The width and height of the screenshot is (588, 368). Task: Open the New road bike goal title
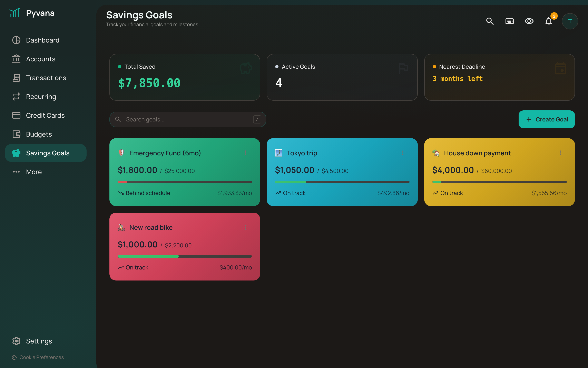pos(151,227)
